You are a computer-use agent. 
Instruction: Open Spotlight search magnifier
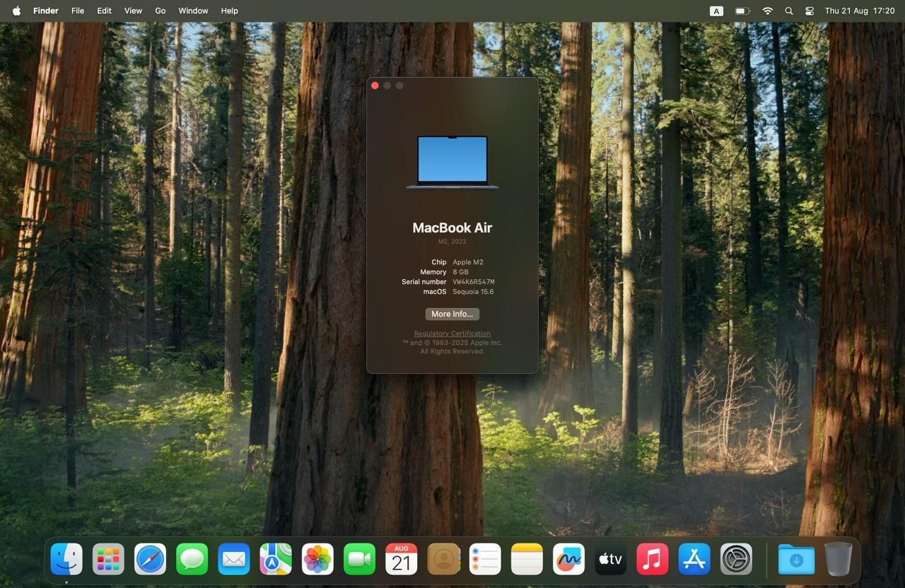click(789, 11)
